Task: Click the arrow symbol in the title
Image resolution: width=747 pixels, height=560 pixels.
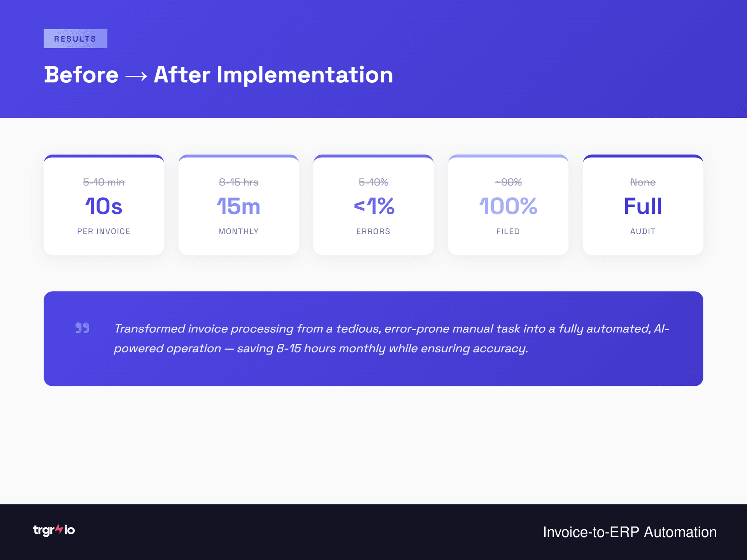Action: (136, 76)
